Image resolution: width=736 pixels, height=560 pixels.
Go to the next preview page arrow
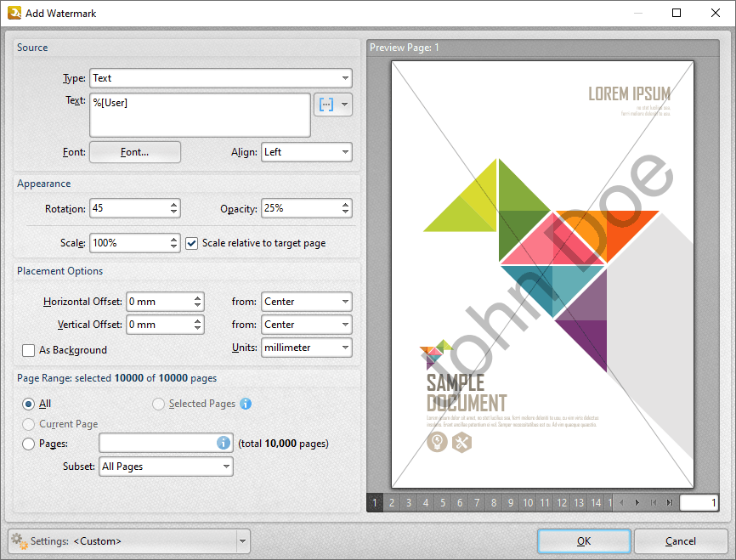point(637,503)
